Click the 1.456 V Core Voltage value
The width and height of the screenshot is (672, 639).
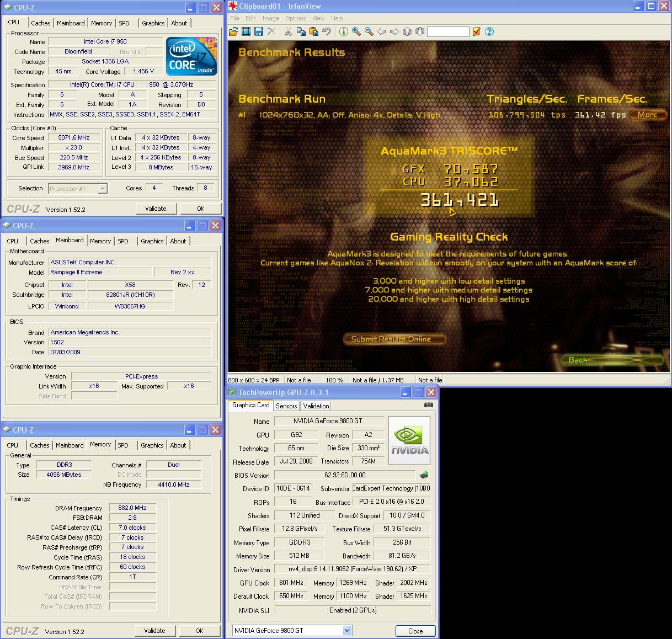point(143,71)
